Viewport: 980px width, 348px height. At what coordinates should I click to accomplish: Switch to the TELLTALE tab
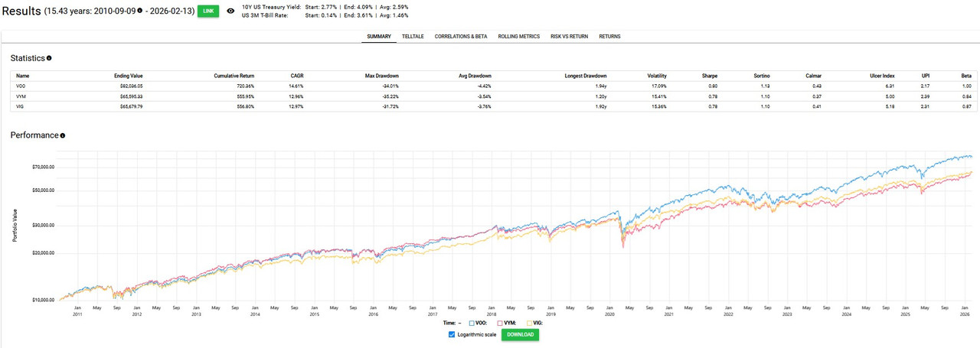click(x=413, y=37)
